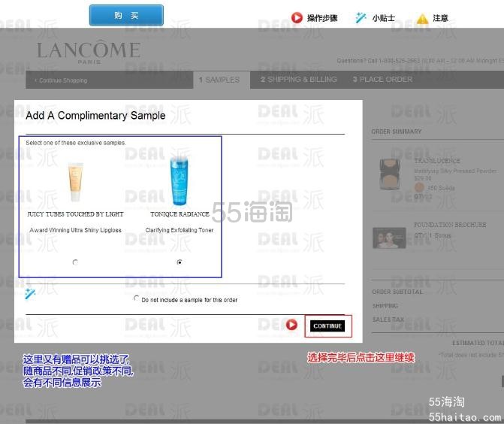Click the magic wand icon beside 小贴士
The image size is (504, 424).
pyautogui.click(x=361, y=18)
